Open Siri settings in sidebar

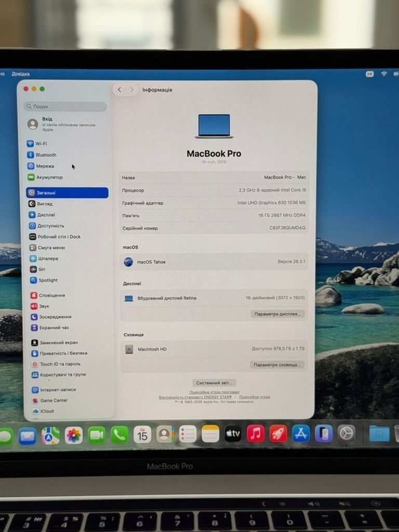click(x=37, y=269)
